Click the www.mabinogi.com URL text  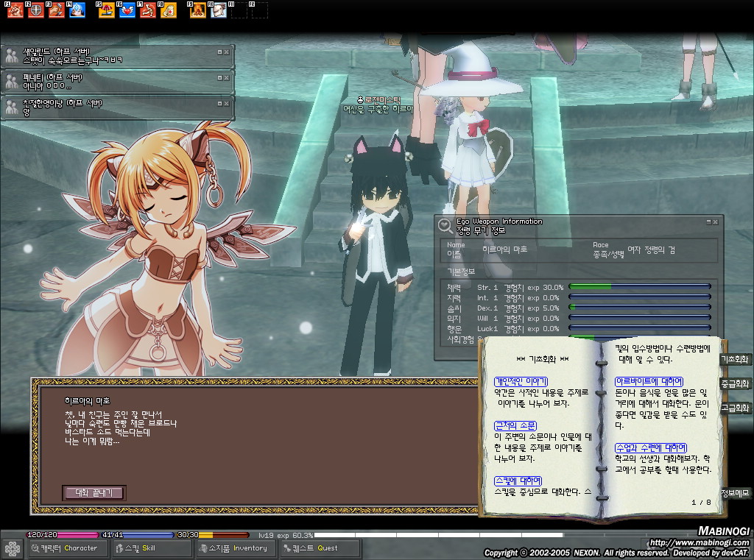[700, 542]
